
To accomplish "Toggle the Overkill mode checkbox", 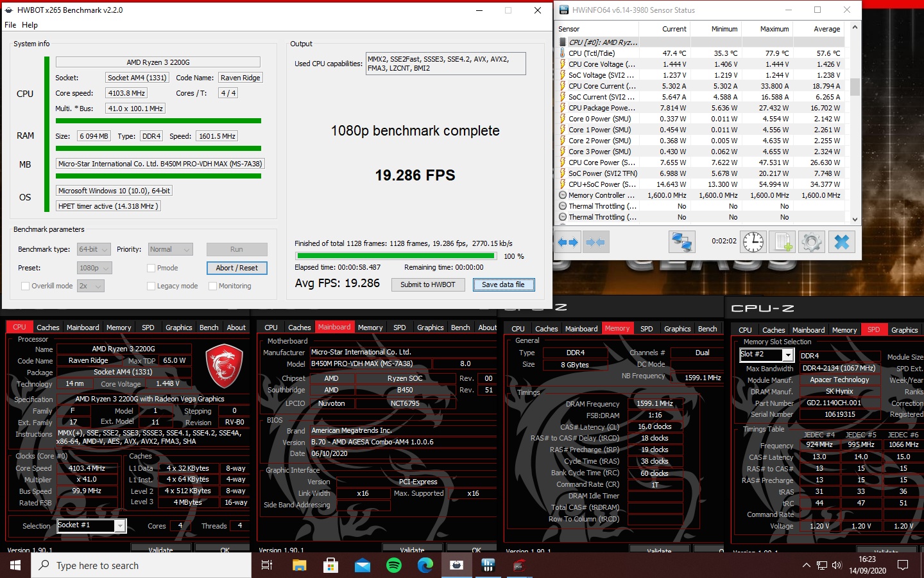I will 25,286.
